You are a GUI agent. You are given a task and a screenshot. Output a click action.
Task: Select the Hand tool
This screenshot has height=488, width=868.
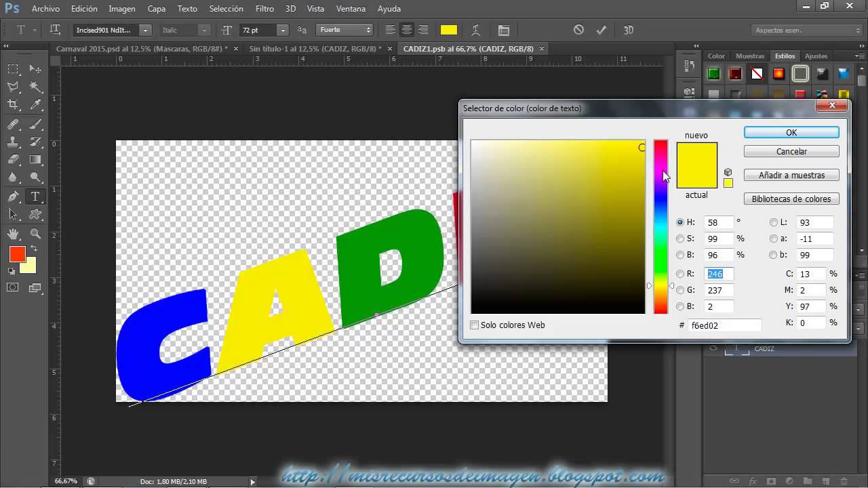[13, 234]
